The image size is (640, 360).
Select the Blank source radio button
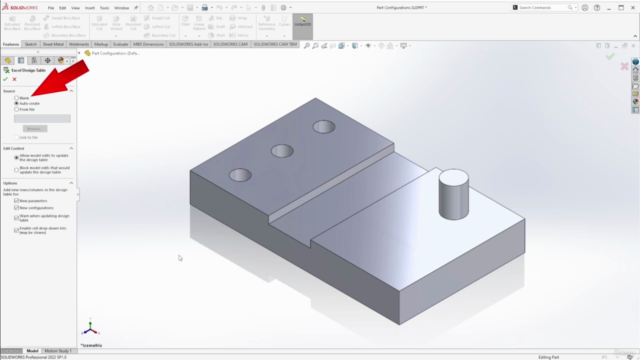(16, 98)
